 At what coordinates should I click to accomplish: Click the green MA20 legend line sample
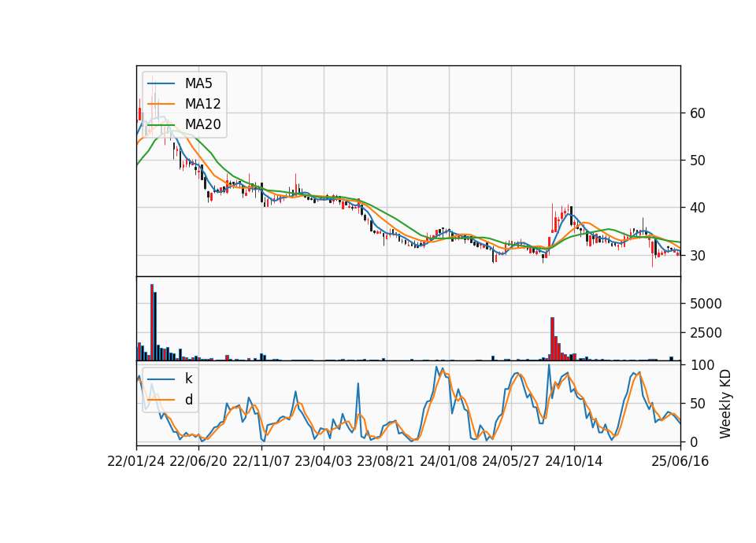click(x=161, y=124)
